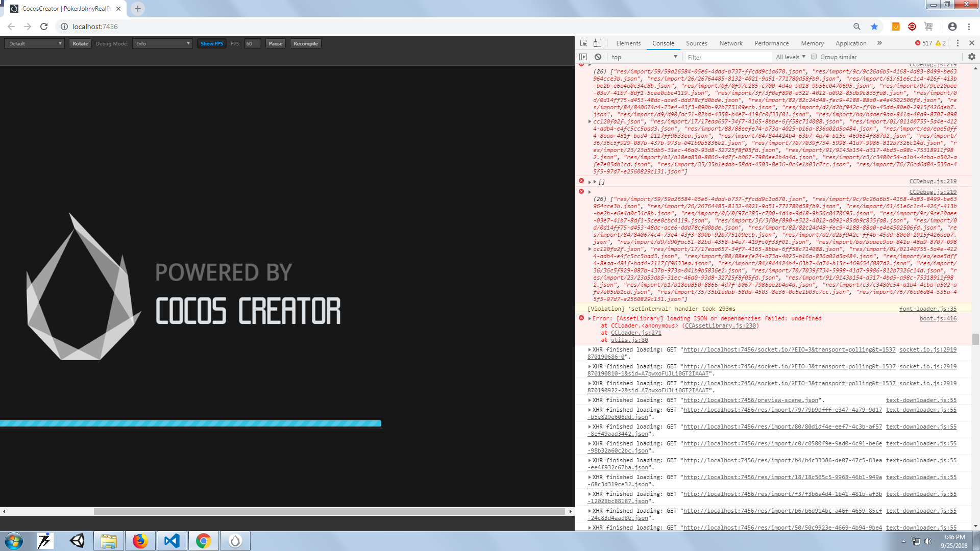
Task: Switch to the Memory tab
Action: pos(813,43)
